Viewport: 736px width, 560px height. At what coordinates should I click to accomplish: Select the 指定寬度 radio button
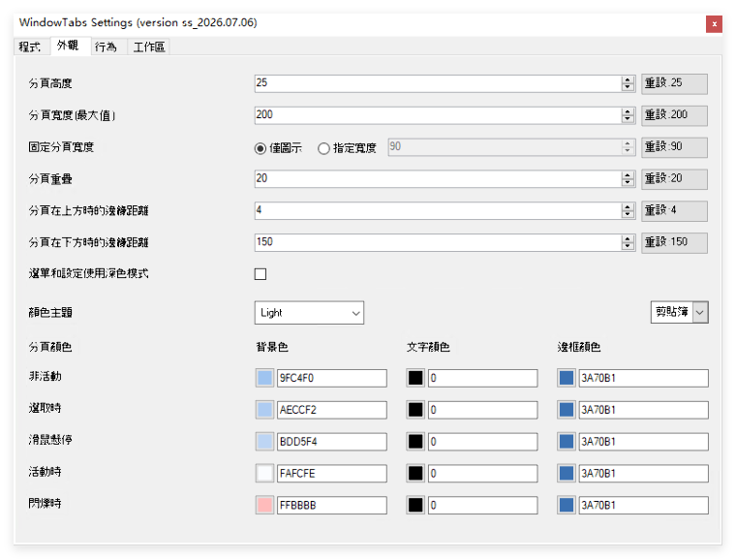347,148
